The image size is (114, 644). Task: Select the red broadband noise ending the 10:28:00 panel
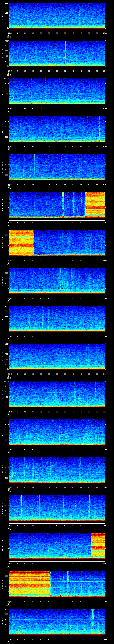(x=98, y=546)
